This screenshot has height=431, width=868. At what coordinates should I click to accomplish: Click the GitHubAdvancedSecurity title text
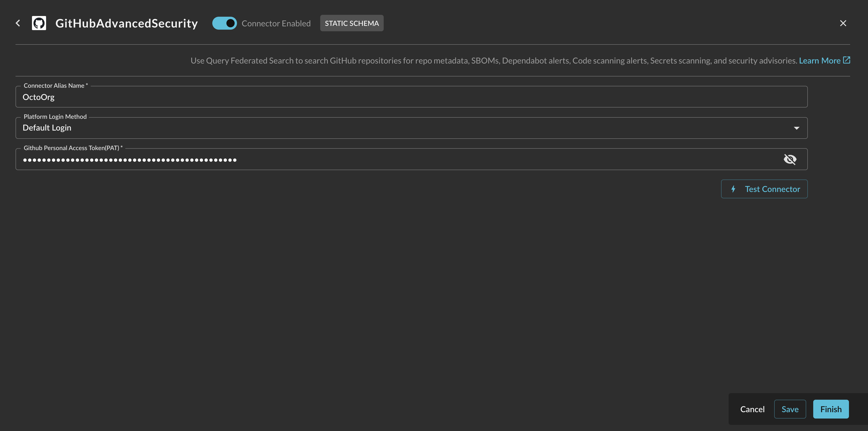(126, 23)
